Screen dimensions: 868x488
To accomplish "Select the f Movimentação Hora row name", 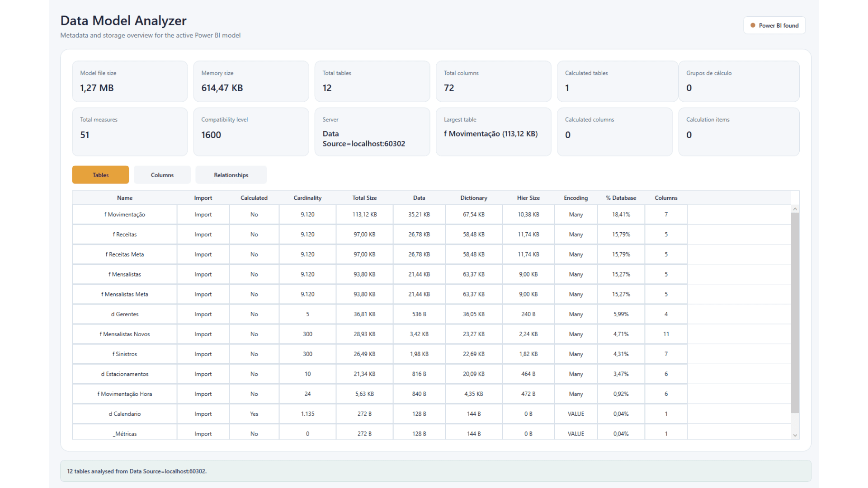I will point(125,394).
